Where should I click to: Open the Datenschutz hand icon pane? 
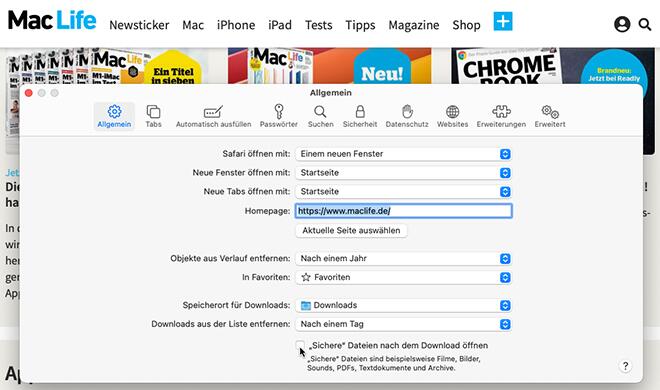pos(407,117)
